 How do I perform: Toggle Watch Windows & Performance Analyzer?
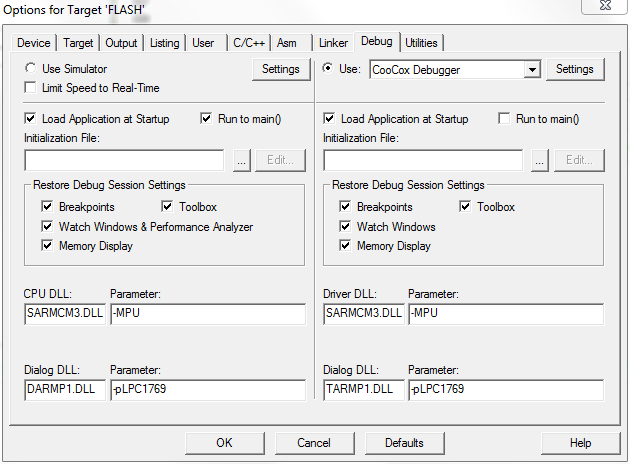point(47,226)
